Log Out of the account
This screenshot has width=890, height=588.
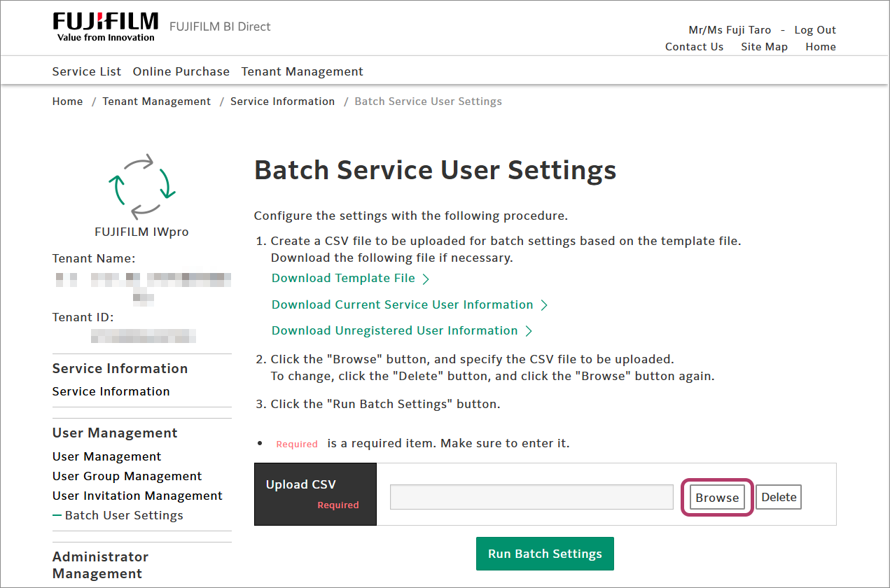click(x=815, y=30)
